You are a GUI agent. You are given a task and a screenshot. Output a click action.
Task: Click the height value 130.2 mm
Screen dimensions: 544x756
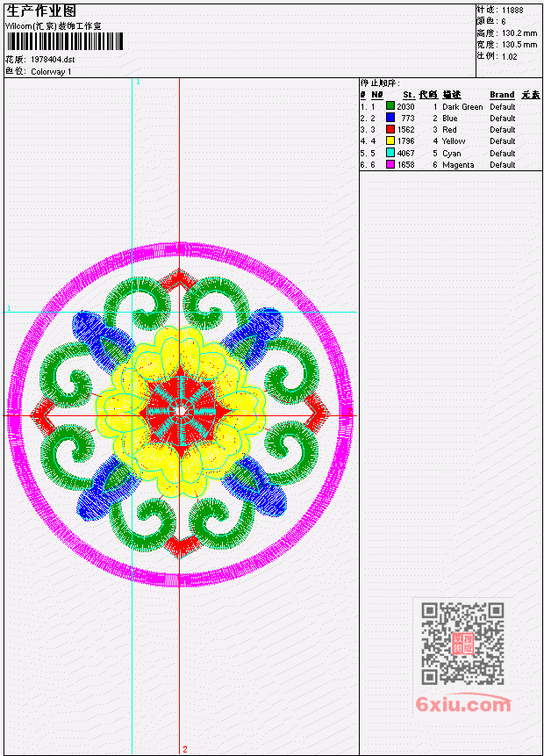pos(519,33)
